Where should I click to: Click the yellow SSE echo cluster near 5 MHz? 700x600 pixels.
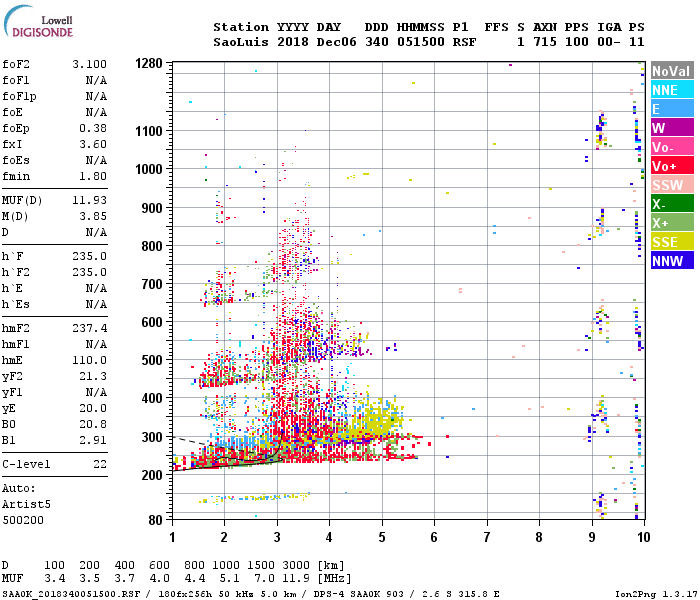(x=379, y=420)
